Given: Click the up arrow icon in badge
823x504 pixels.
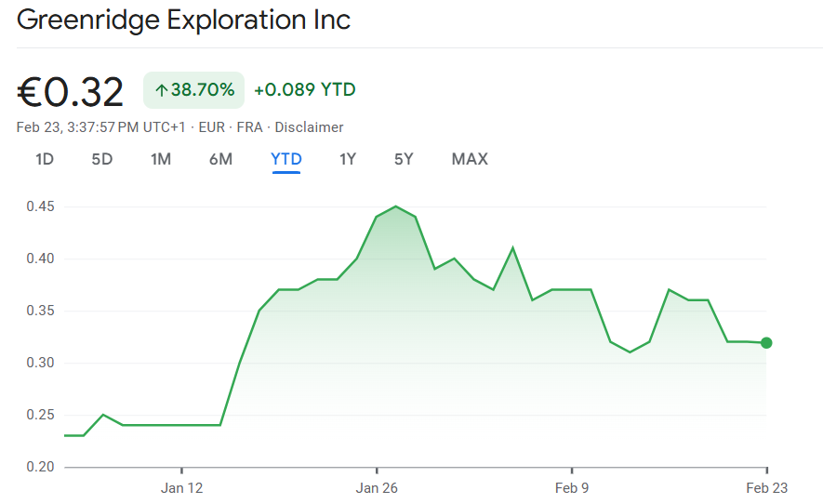Looking at the screenshot, I should (161, 90).
